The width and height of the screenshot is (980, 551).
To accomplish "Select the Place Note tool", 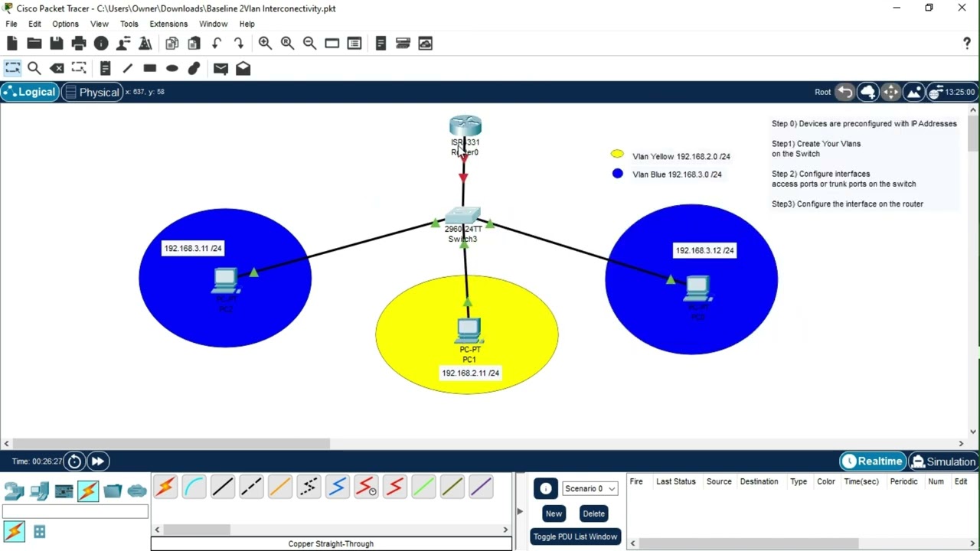I will coord(106,68).
